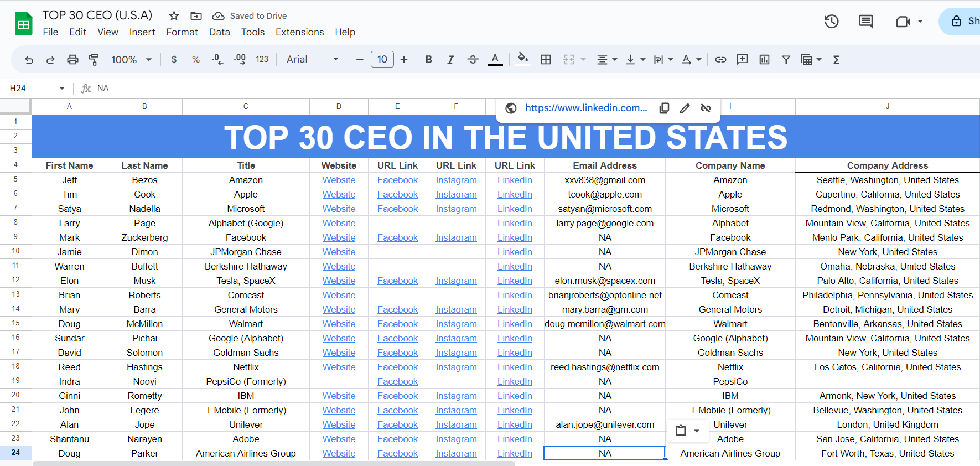Select the row 24 header
This screenshot has height=466, width=980.
click(x=15, y=453)
